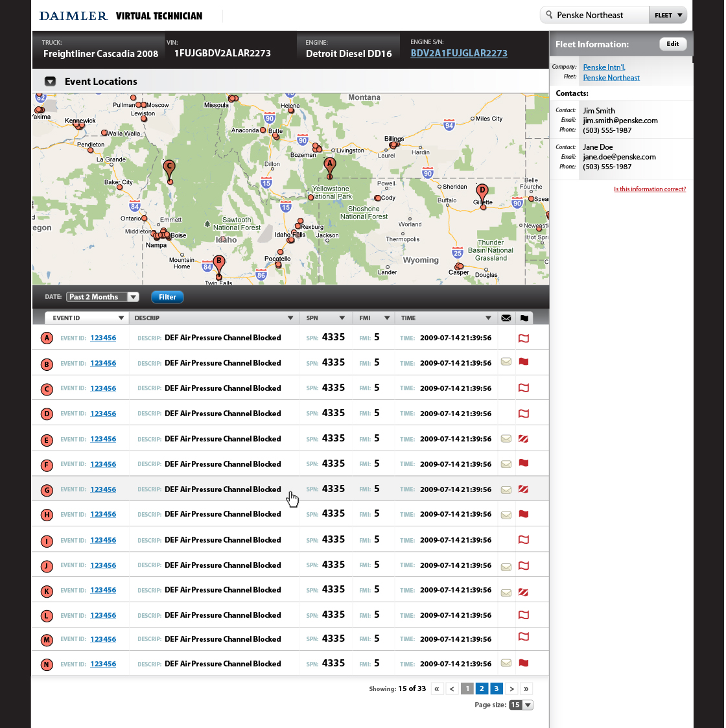The width and height of the screenshot is (726, 728).
Task: Click the Daimler logo
Action: pyautogui.click(x=73, y=16)
